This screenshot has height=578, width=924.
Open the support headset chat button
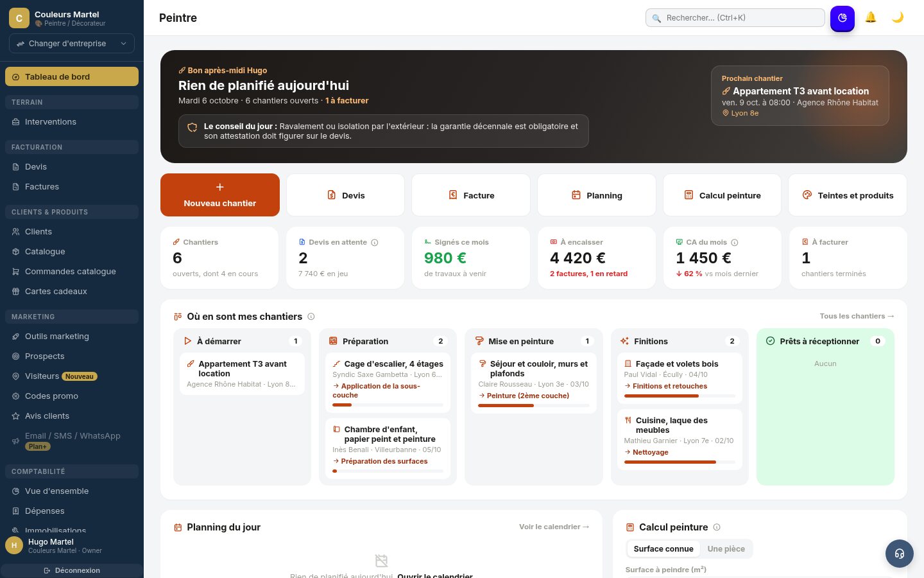(x=900, y=554)
